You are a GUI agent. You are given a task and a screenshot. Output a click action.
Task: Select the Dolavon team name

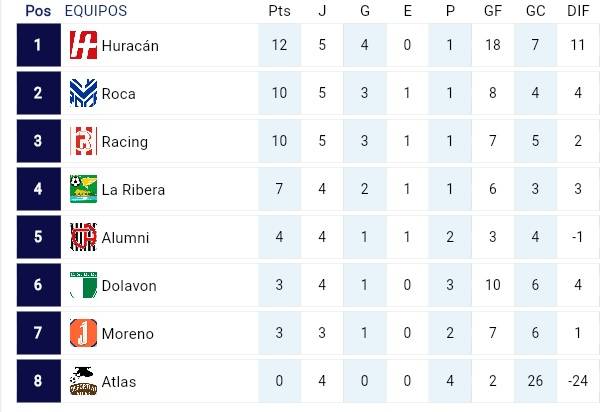(129, 286)
